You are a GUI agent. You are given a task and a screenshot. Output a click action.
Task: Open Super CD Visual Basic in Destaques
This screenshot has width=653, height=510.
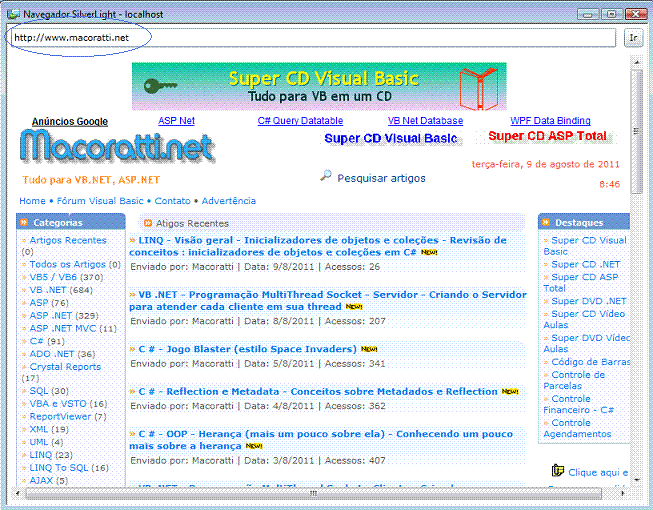coord(585,246)
